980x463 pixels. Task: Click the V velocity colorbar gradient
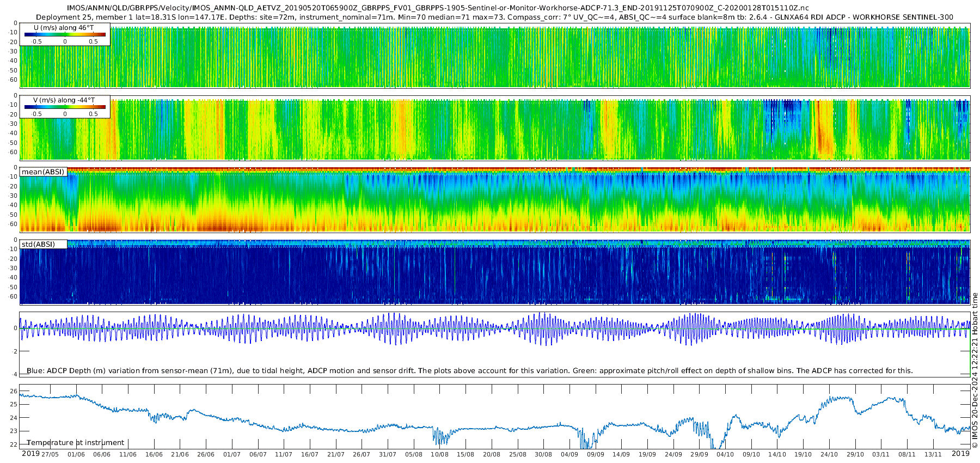pyautogui.click(x=65, y=107)
